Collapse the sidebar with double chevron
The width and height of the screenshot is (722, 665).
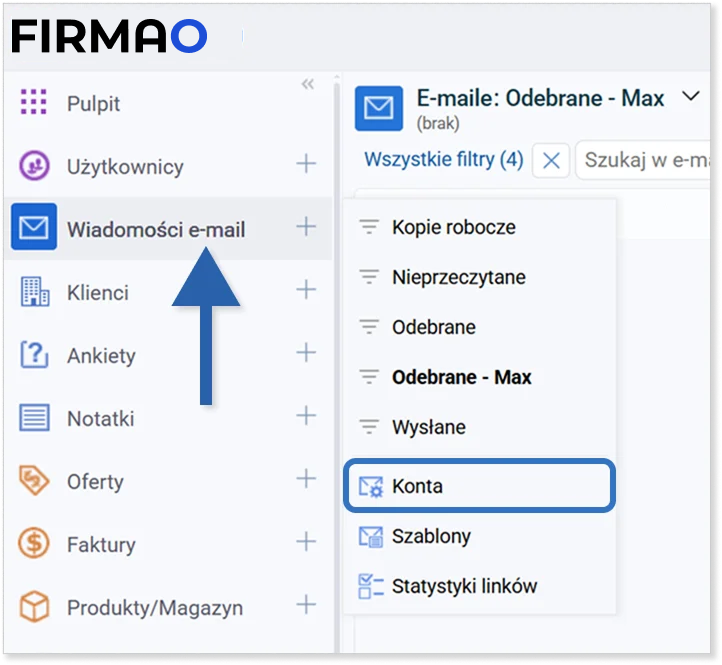point(308,85)
